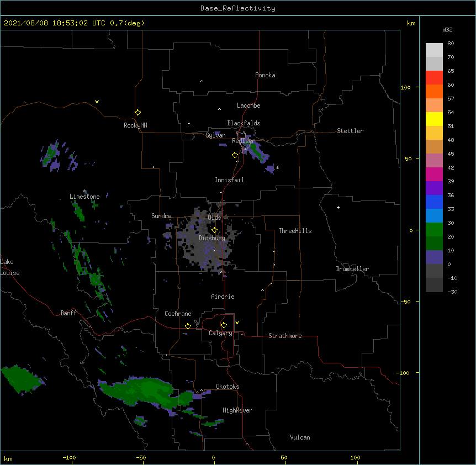Click the yellow diamond marker southwest of RedDeer
Image resolution: width=476 pixels, height=465 pixels.
point(235,155)
